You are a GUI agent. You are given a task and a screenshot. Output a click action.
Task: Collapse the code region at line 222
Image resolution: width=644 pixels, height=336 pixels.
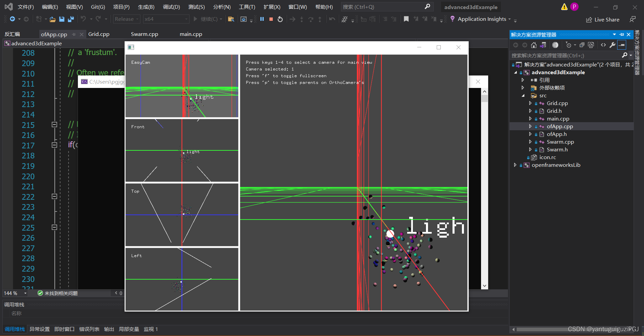coord(54,197)
